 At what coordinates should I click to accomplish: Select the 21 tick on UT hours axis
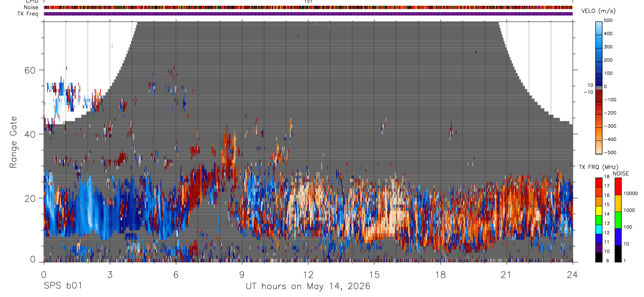click(506, 274)
